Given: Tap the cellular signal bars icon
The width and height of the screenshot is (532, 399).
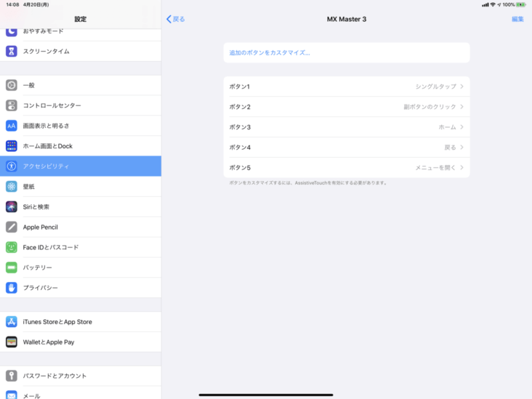Looking at the screenshot, I should click(485, 5).
